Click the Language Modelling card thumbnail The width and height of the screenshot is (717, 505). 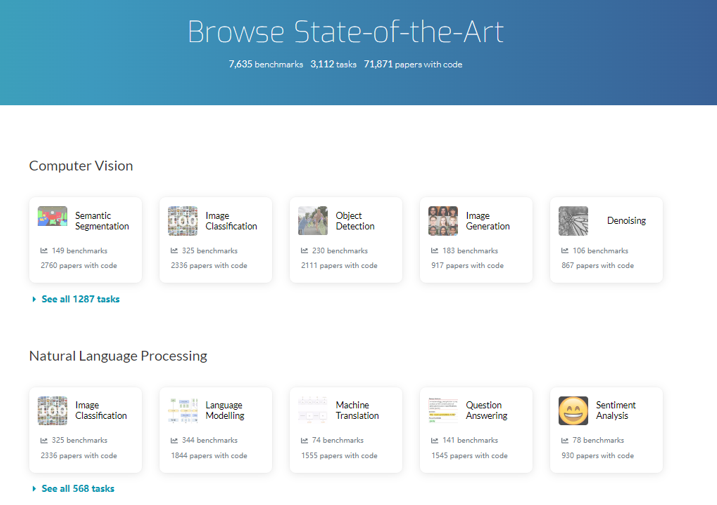[x=183, y=410]
